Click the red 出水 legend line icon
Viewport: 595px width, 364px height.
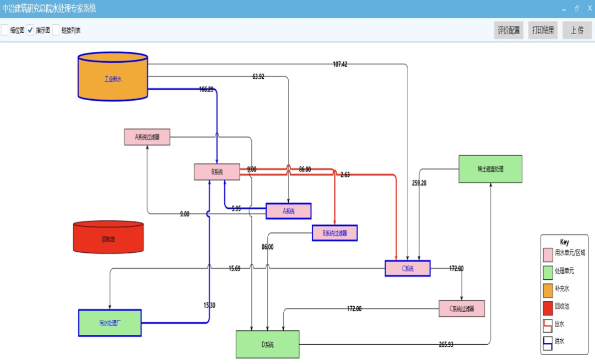click(548, 326)
